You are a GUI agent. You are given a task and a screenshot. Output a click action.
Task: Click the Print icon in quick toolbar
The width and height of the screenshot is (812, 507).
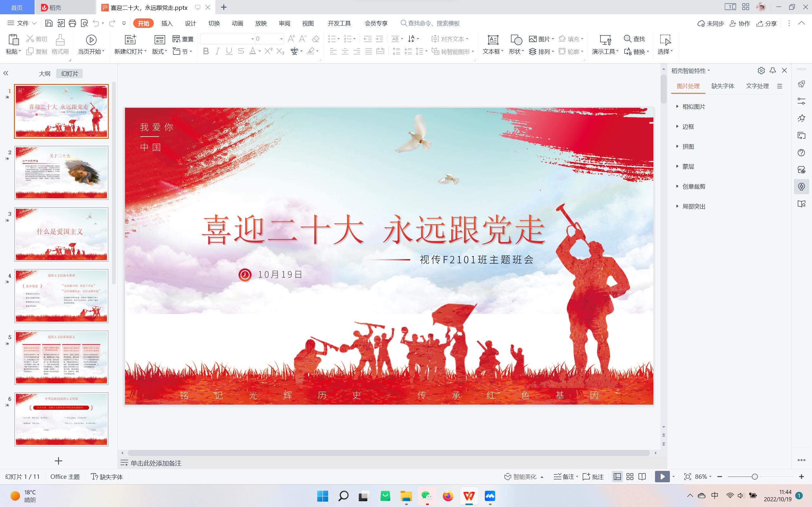pyautogui.click(x=72, y=23)
